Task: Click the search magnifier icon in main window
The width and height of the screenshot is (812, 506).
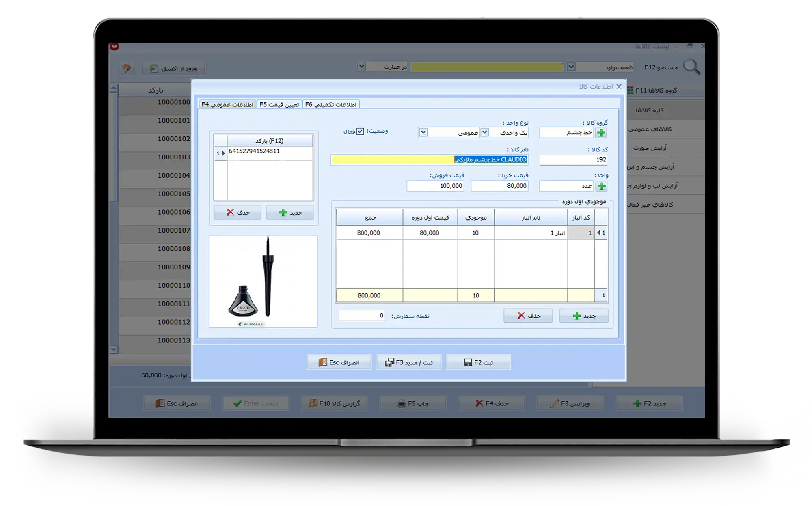Action: [691, 67]
